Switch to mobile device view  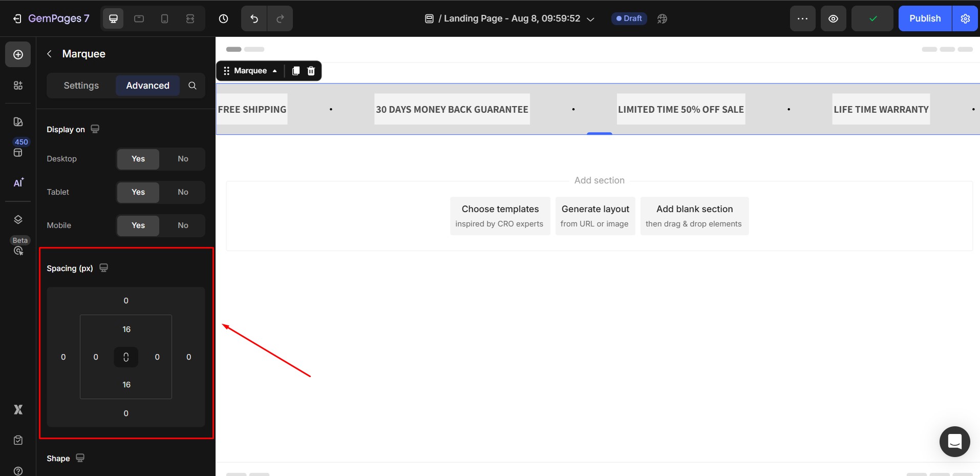click(x=164, y=19)
